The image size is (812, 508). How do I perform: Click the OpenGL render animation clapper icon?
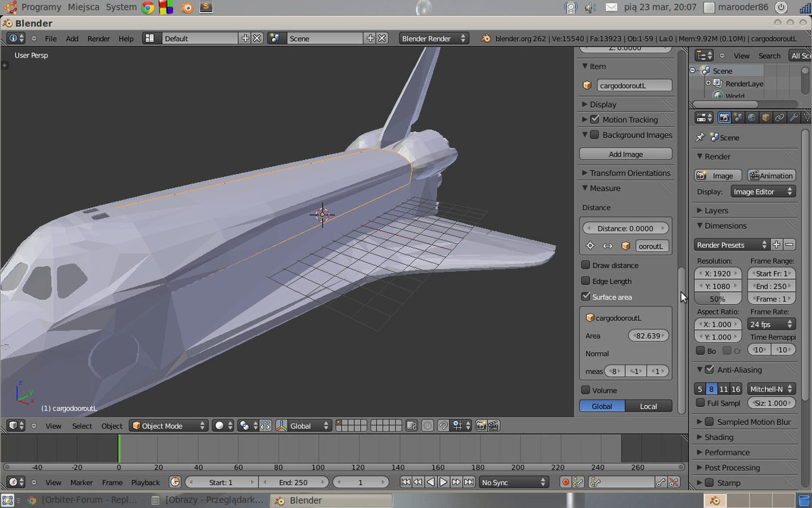(494, 426)
